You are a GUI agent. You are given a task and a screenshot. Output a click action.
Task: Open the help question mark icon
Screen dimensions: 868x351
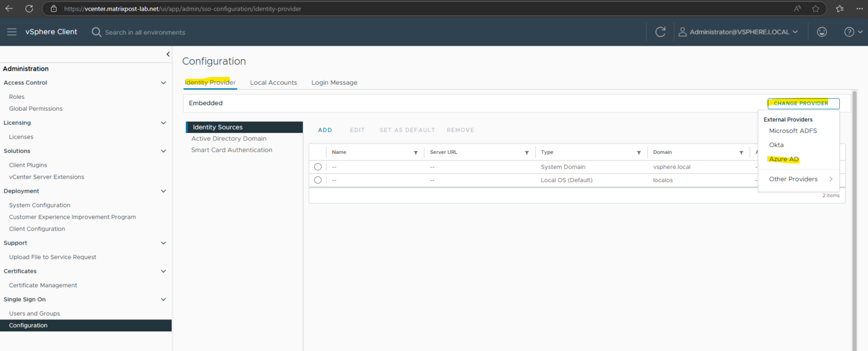(x=849, y=32)
